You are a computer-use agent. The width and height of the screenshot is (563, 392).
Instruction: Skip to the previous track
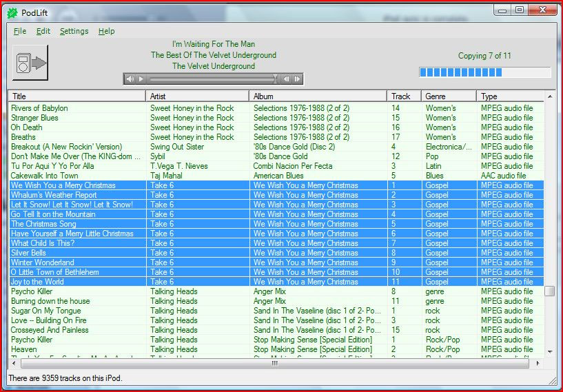[286, 79]
